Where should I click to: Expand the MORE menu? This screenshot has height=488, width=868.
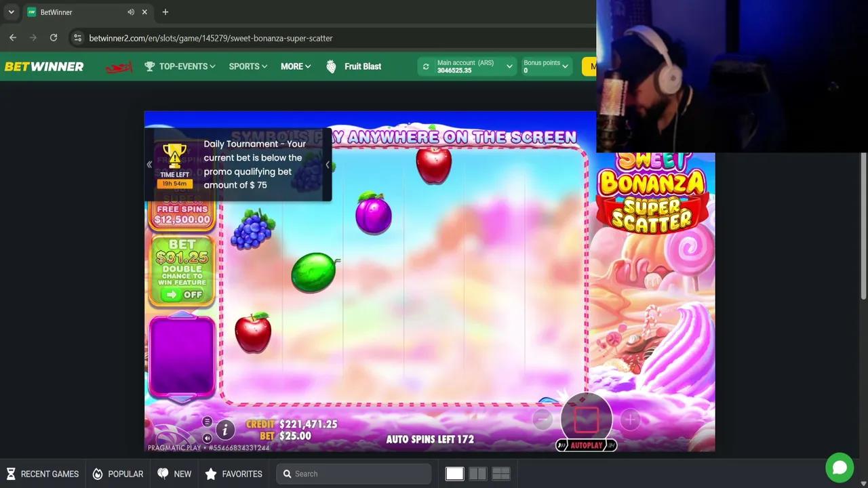[296, 66]
